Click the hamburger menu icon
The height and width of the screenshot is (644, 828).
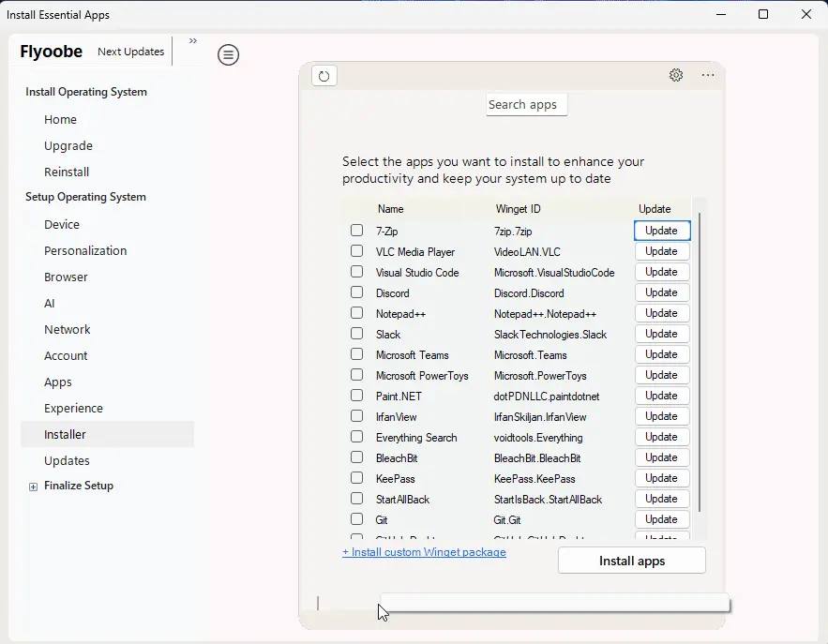228,54
